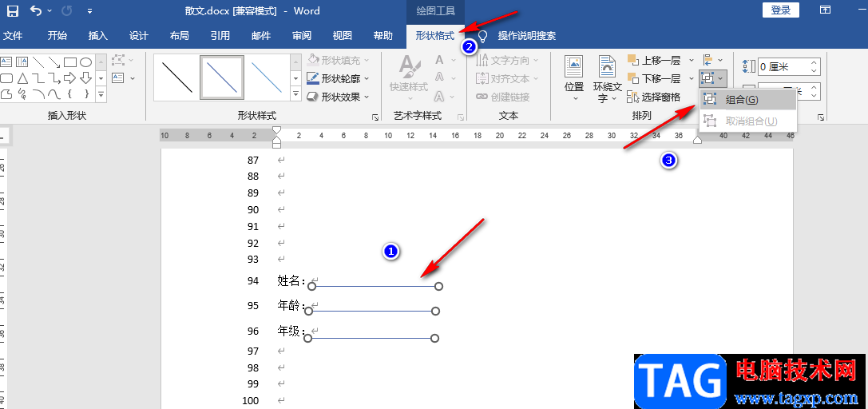Viewport: 868px width, 409px height.
Task: Save the document from the title bar
Action: point(12,10)
